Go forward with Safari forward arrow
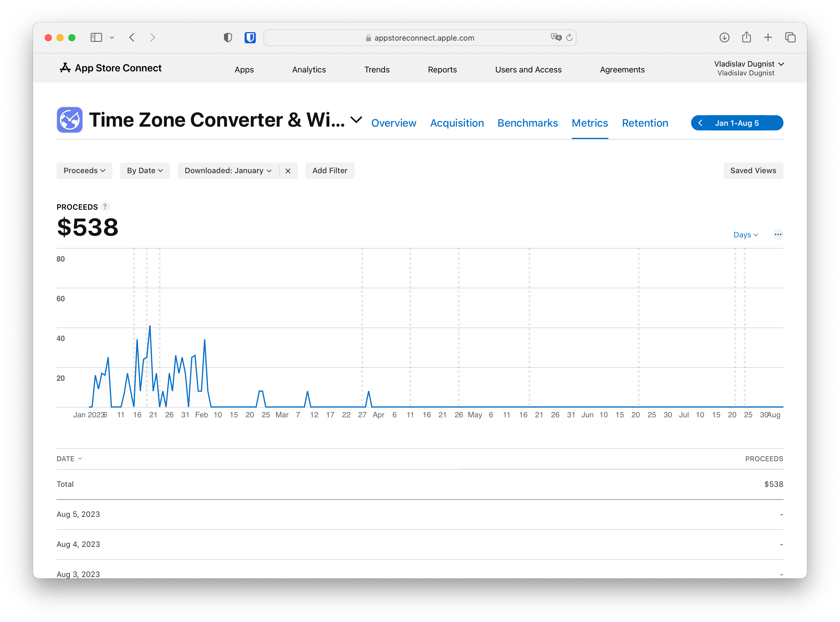Image resolution: width=840 pixels, height=622 pixels. click(x=152, y=38)
